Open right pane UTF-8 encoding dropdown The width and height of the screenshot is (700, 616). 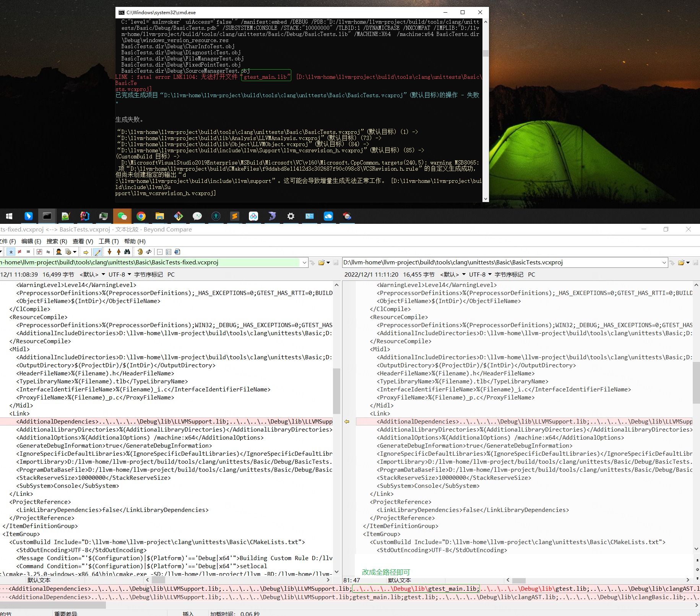pyautogui.click(x=480, y=274)
